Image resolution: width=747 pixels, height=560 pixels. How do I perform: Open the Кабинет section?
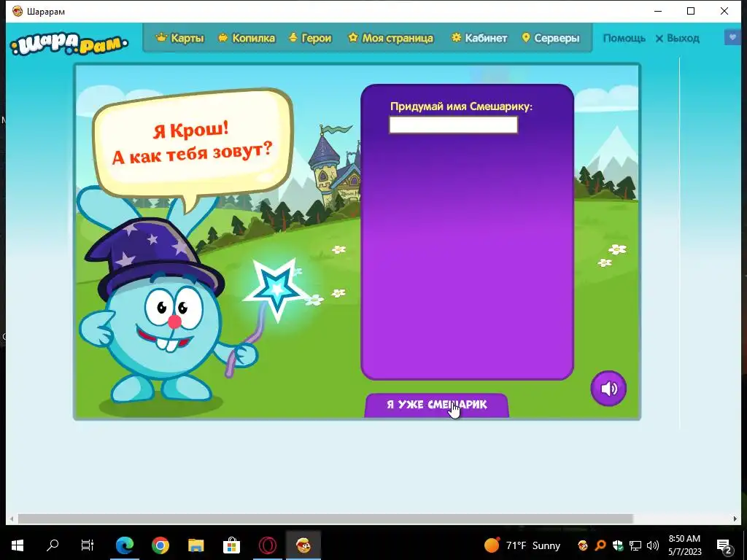[x=479, y=38]
